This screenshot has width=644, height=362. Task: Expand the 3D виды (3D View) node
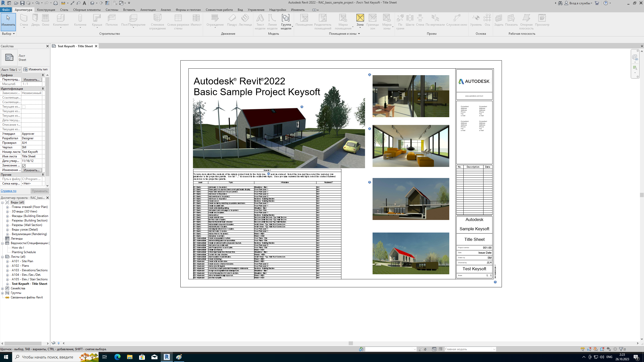click(7, 212)
